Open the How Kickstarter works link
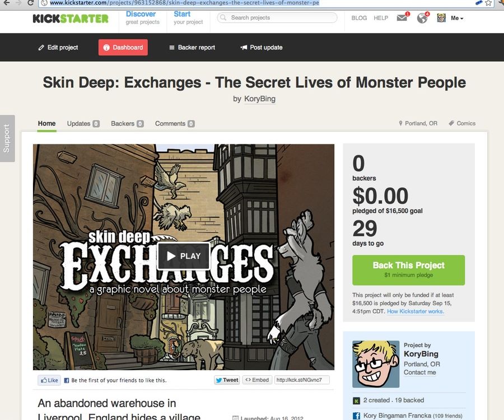504x420 pixels. [x=416, y=311]
